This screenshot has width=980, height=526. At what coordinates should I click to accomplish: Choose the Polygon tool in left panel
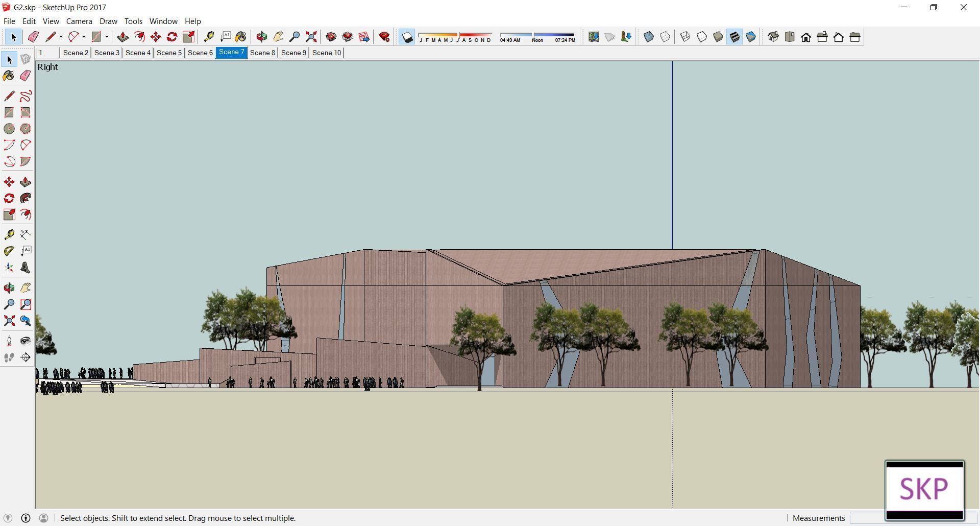coord(26,129)
